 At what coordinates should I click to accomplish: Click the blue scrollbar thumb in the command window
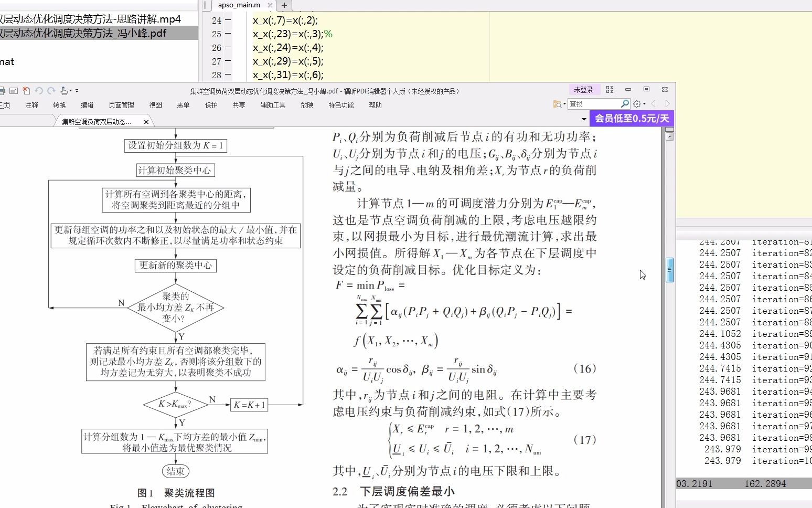(x=669, y=270)
